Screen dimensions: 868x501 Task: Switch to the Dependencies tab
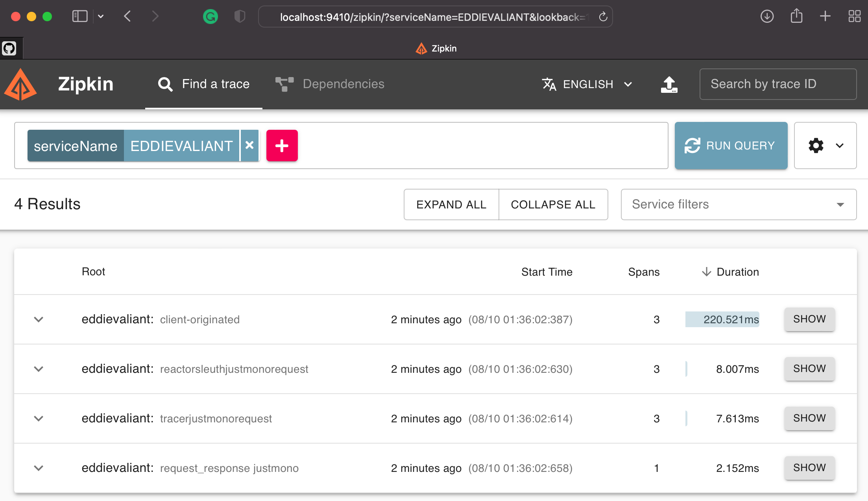tap(330, 84)
